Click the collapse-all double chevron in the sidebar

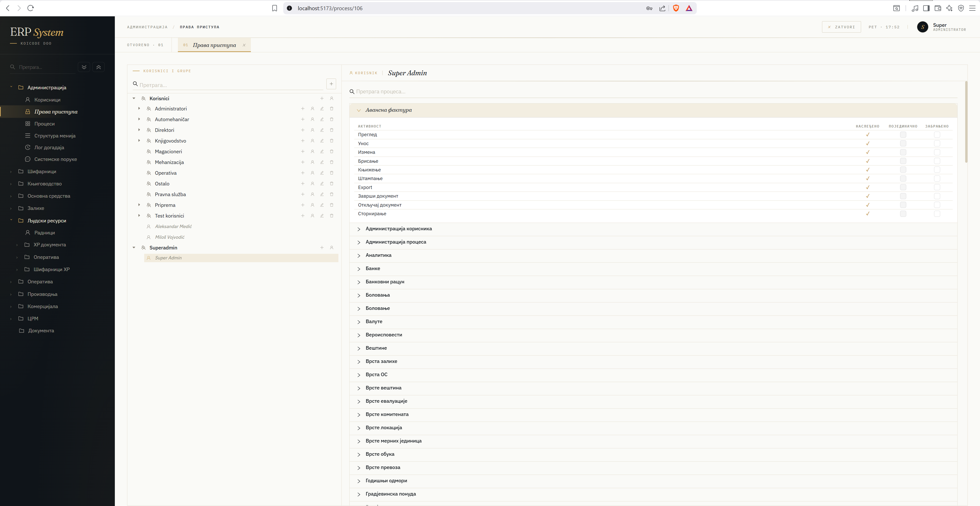[x=99, y=67]
